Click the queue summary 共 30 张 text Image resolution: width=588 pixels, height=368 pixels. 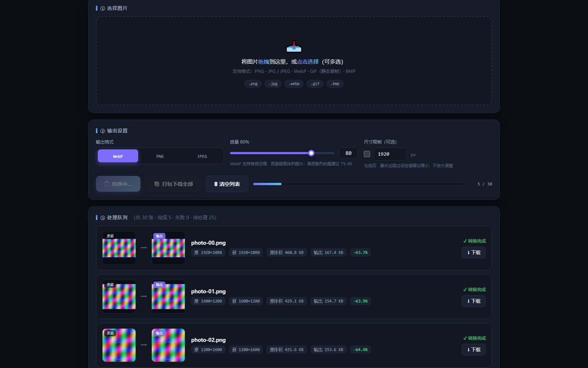tap(175, 217)
